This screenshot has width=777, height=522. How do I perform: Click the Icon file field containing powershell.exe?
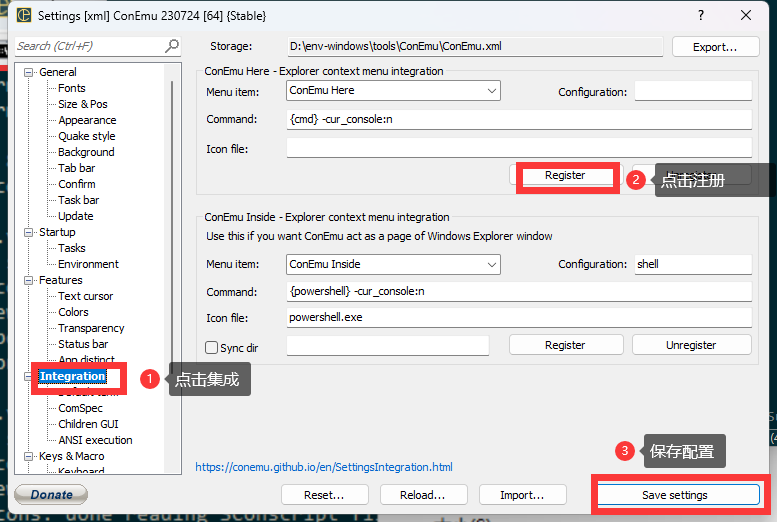pos(519,318)
